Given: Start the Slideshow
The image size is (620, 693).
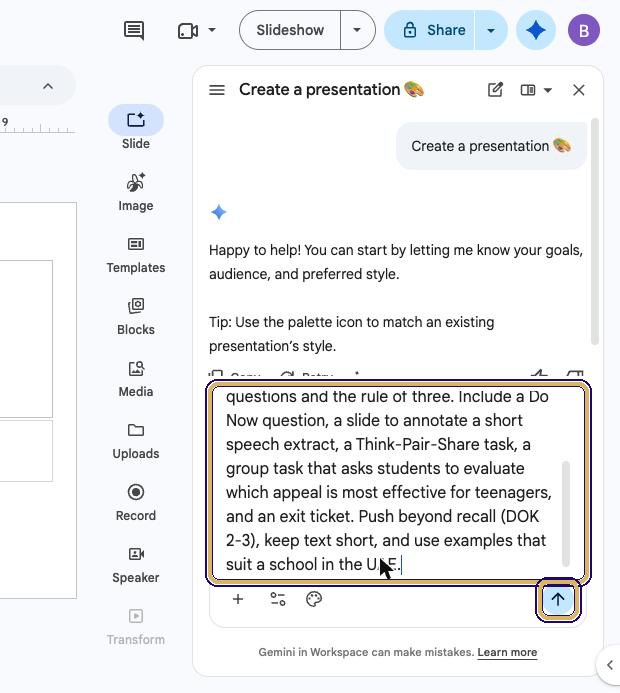Looking at the screenshot, I should (x=290, y=30).
